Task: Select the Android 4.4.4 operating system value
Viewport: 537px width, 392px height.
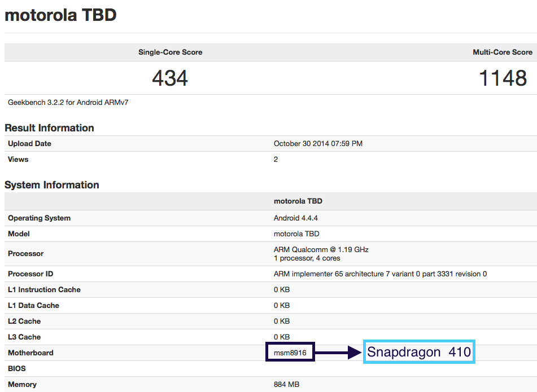Action: tap(297, 218)
